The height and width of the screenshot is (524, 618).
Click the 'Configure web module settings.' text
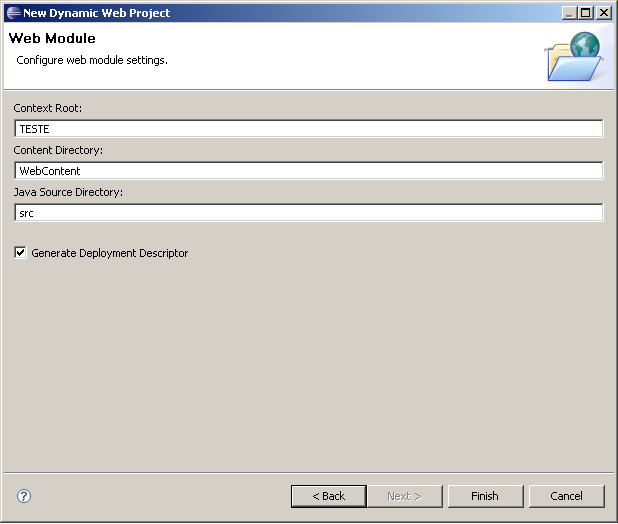click(x=92, y=60)
